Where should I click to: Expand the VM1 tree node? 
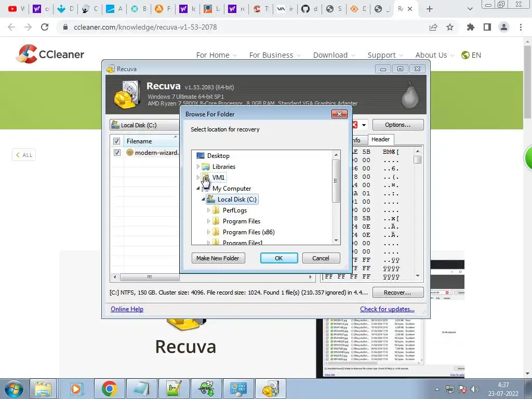(198, 178)
